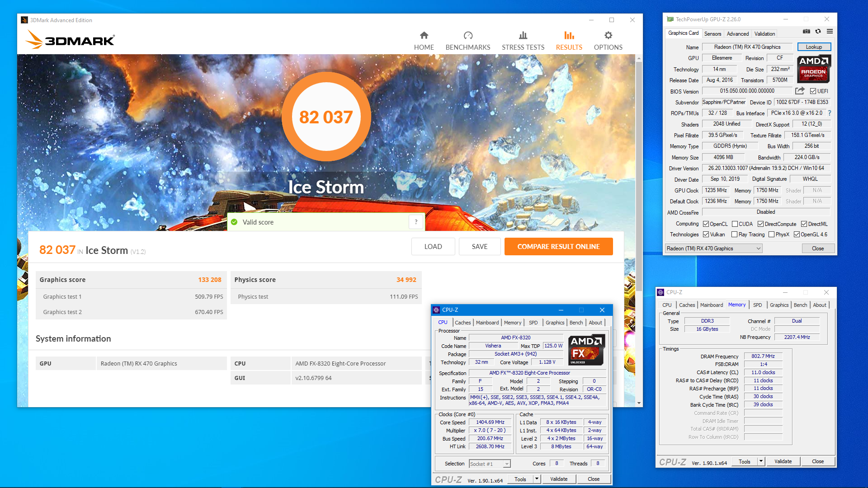Image resolution: width=868 pixels, height=488 pixels.
Task: Click the CPU-Z title bar icon of CPU window
Action: tap(436, 310)
